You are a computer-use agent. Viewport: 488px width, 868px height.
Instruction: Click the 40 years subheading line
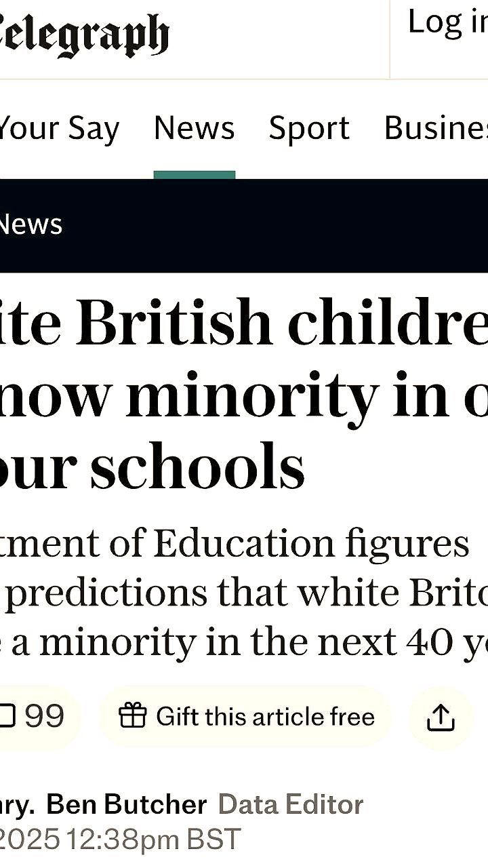point(244,643)
